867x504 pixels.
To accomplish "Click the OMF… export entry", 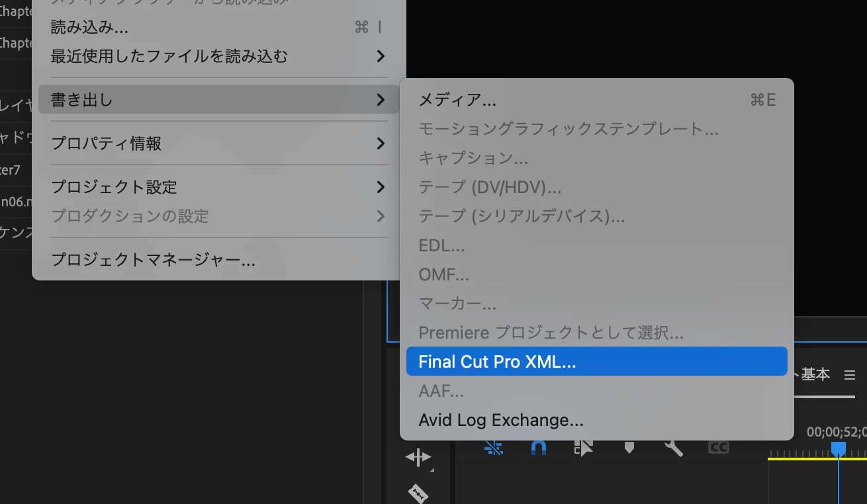I will 596,274.
